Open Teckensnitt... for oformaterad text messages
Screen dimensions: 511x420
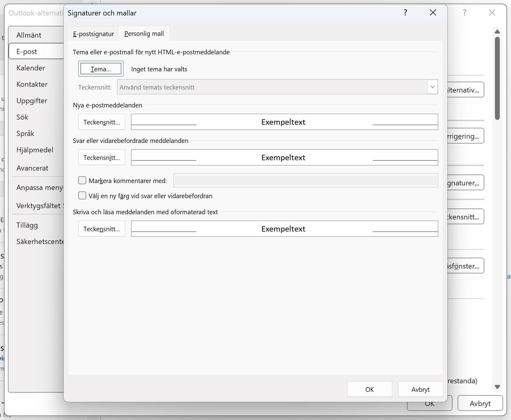coord(101,229)
